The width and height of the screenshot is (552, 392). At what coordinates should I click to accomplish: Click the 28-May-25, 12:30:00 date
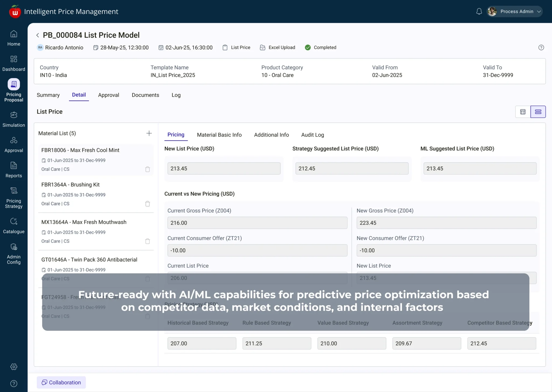(124, 48)
